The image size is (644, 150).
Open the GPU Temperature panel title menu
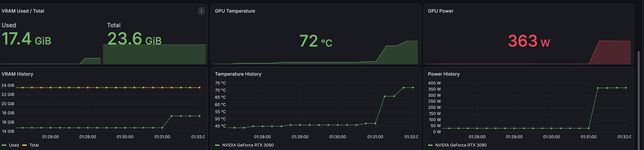(x=235, y=11)
